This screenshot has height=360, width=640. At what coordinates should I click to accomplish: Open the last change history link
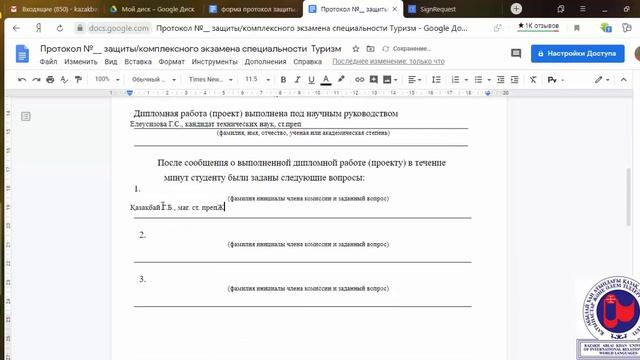[x=388, y=61]
